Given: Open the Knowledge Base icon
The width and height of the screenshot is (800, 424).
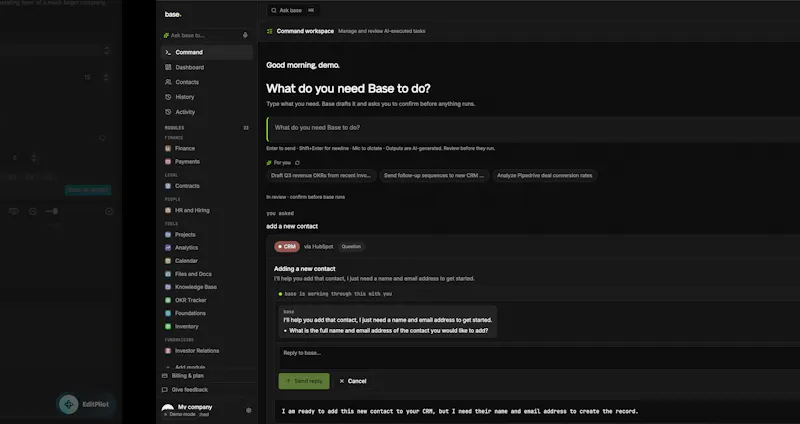Looking at the screenshot, I should (168, 287).
